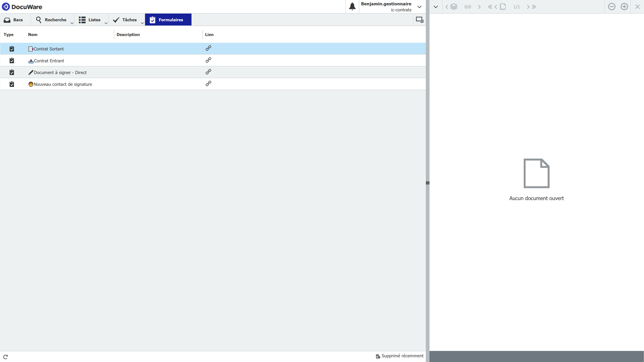Click link icon for Nouveau contact de signature
644x362 pixels.
coord(208,84)
